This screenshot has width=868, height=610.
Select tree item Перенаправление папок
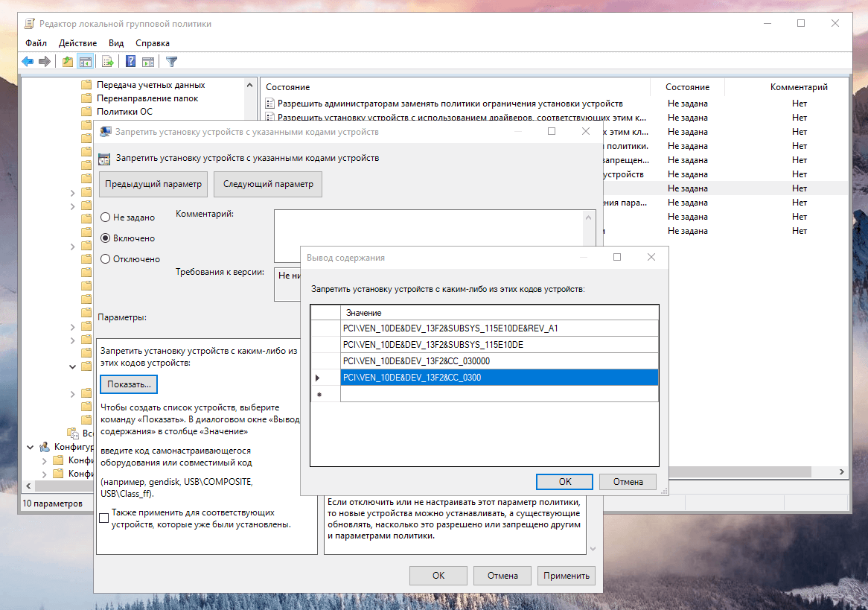tap(147, 98)
